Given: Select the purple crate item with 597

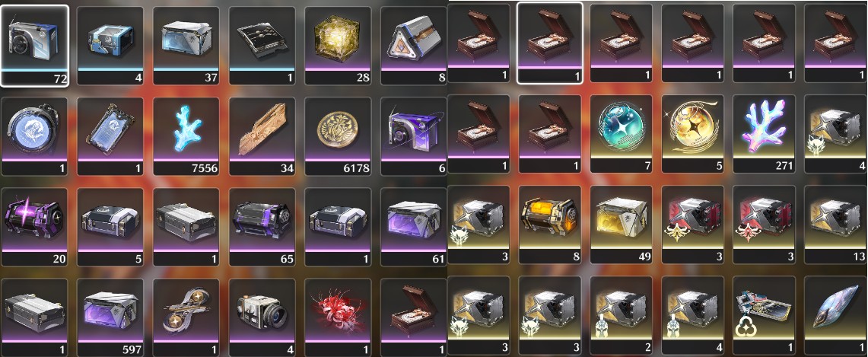Looking at the screenshot, I should (x=110, y=317).
